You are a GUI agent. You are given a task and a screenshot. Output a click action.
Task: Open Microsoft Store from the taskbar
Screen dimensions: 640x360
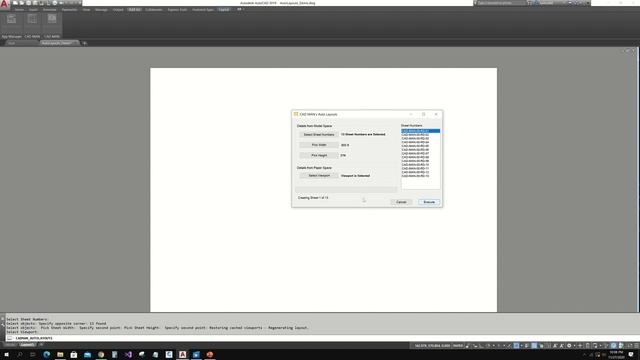74,355
